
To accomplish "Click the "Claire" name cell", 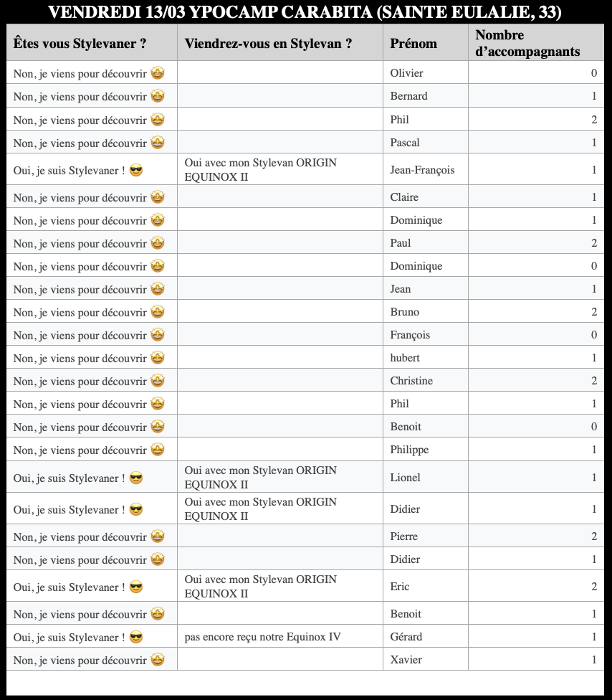I will coord(404,197).
